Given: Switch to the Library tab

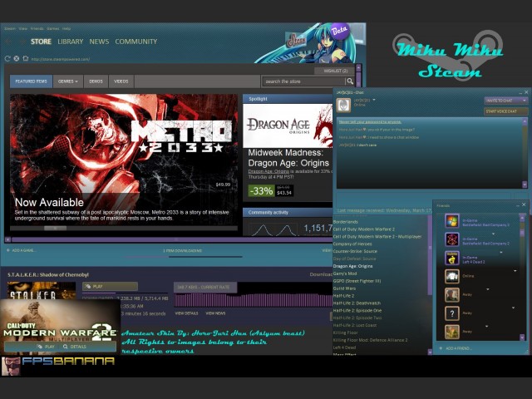Looking at the screenshot, I should (x=70, y=42).
